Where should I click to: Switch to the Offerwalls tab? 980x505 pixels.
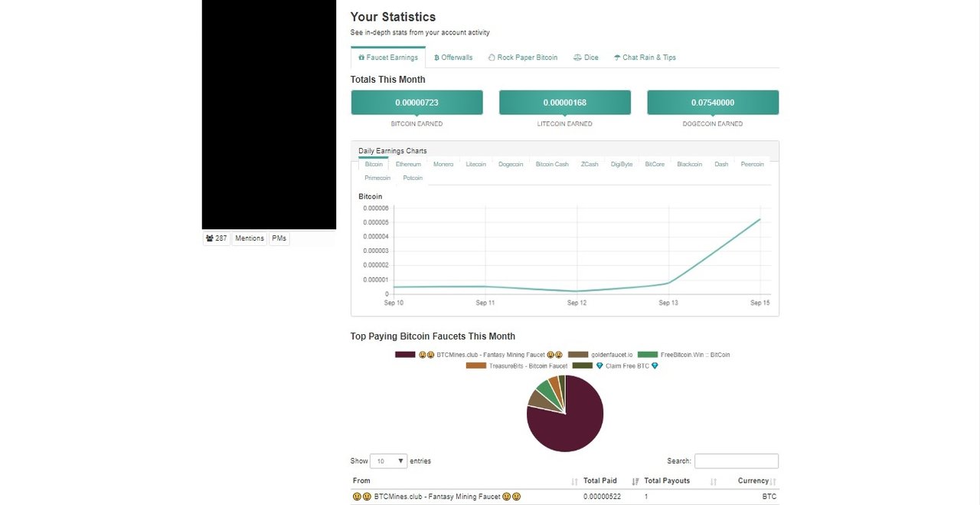click(453, 57)
